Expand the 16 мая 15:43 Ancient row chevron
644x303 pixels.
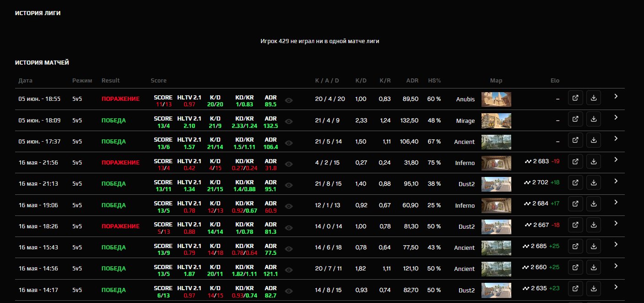click(616, 244)
